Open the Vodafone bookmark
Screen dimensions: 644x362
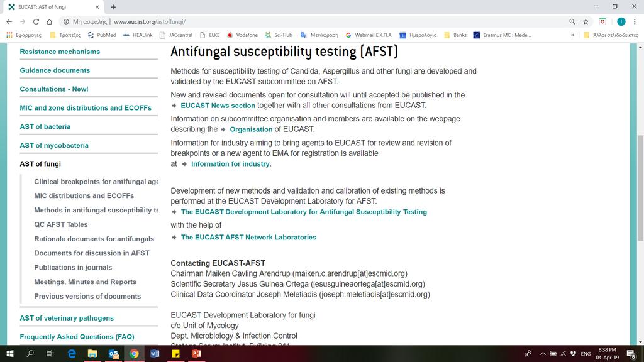click(242, 35)
